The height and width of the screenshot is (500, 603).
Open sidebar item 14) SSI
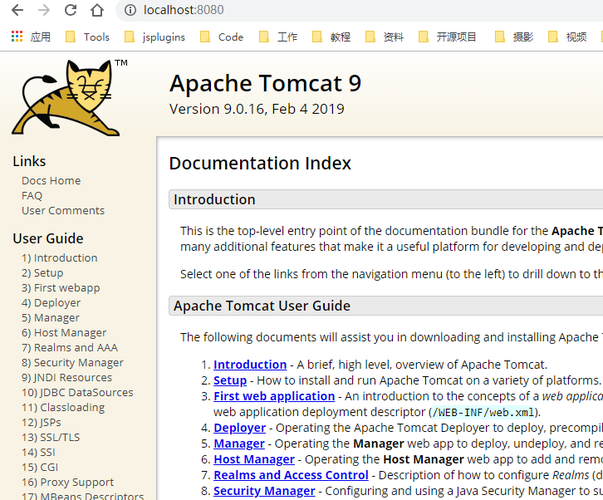[x=38, y=452]
